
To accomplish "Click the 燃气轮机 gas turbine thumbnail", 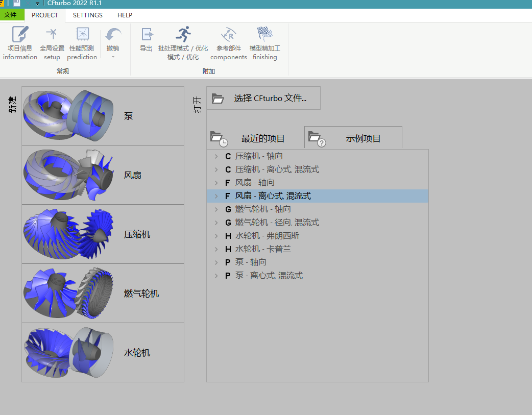I will pos(66,294).
